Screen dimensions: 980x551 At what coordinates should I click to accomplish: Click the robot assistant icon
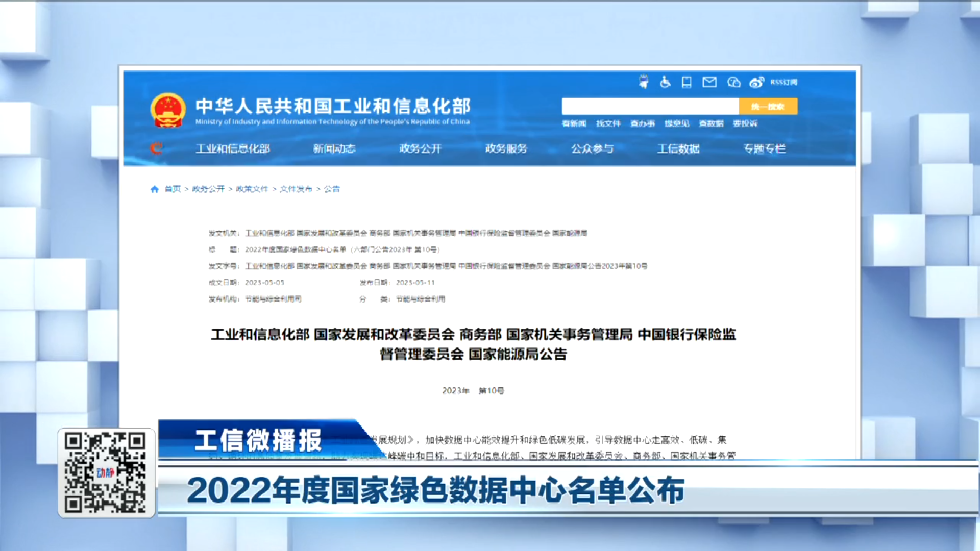(x=644, y=82)
